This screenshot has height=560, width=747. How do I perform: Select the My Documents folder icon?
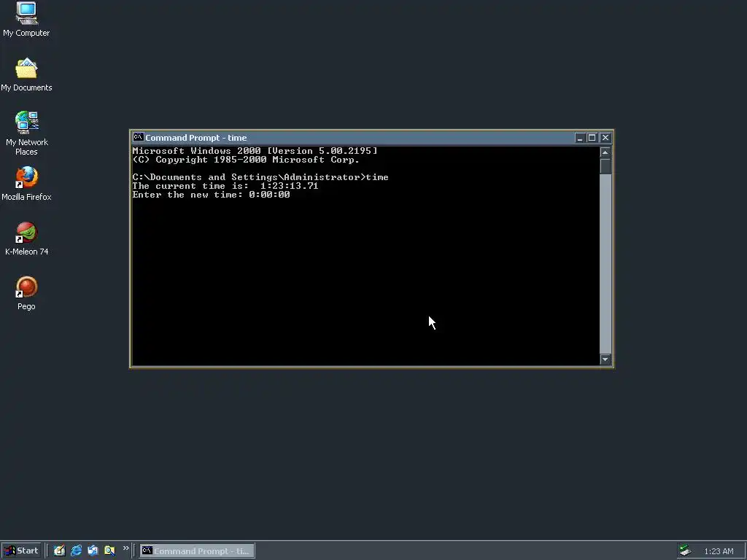(26, 75)
